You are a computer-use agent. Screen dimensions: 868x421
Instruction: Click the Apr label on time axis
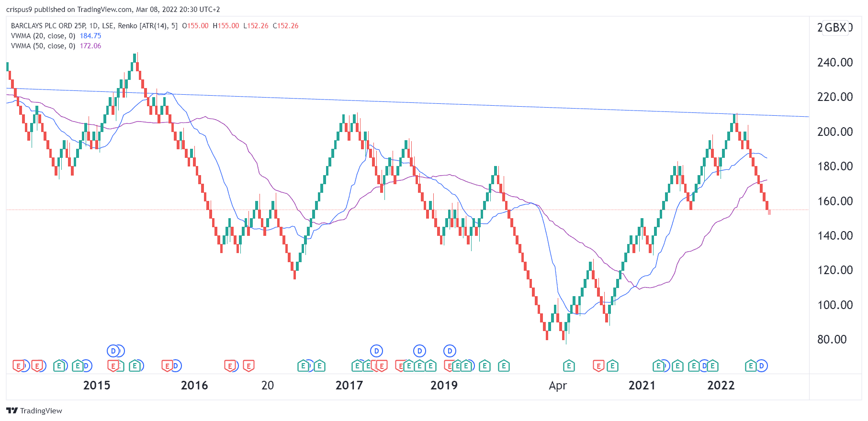coord(558,386)
